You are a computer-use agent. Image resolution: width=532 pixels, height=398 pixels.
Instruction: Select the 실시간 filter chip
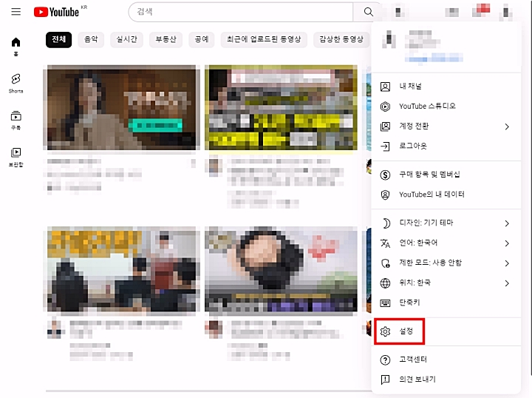(126, 39)
